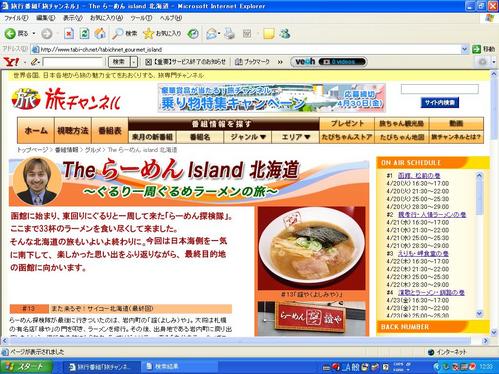499x374 pixels.
Task: Open the Y! logo dropdown arrow
Action: click(x=24, y=62)
